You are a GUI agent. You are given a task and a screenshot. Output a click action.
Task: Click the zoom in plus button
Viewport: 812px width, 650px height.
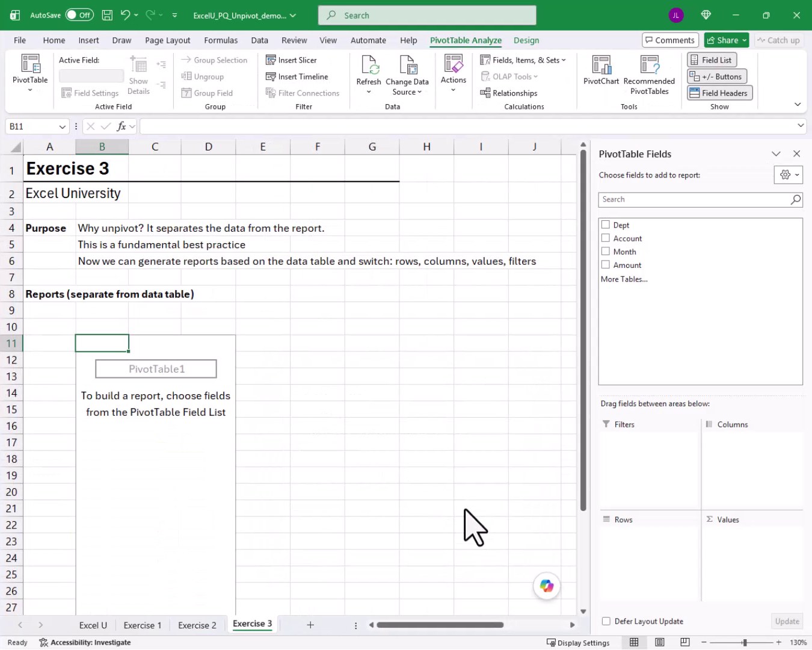(778, 642)
